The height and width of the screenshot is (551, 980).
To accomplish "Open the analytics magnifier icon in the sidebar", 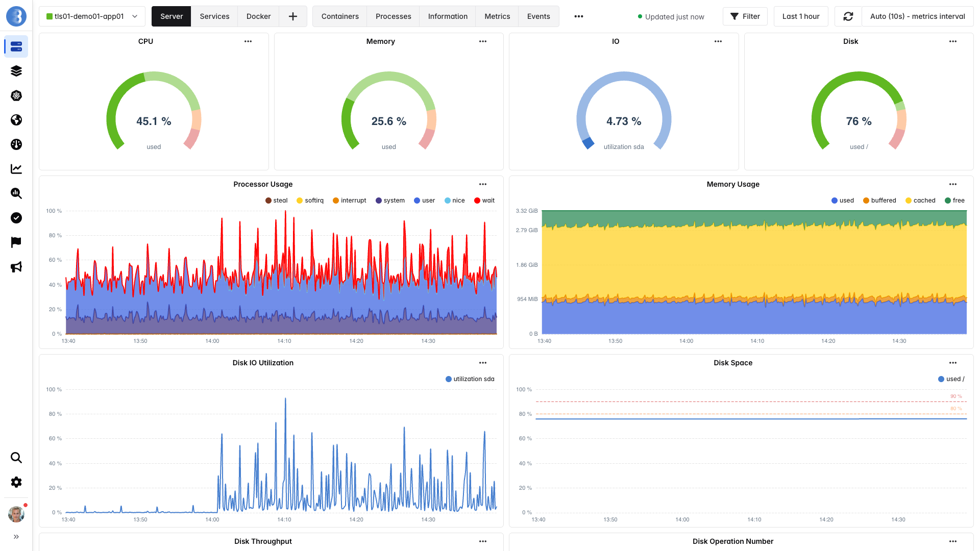I will point(16,193).
